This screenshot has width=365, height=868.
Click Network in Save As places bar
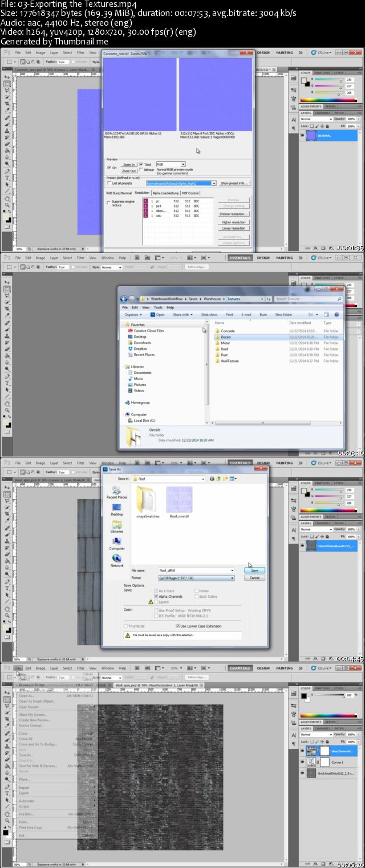117,561
